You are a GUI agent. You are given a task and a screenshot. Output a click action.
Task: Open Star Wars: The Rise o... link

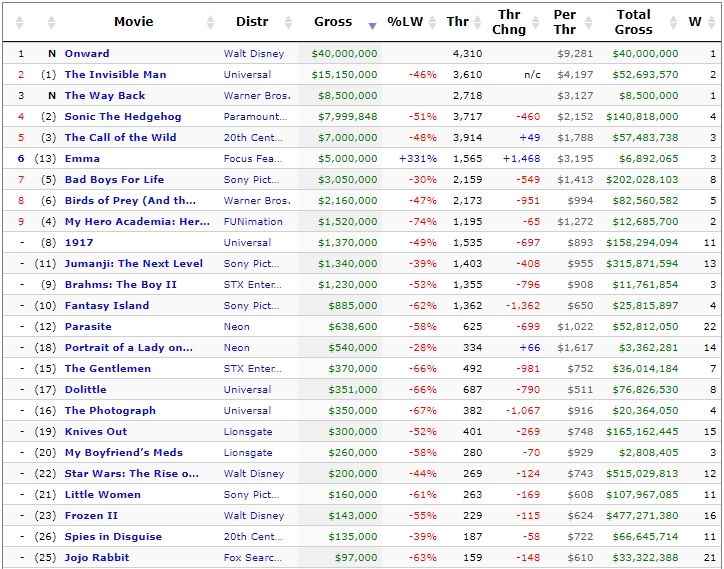coord(132,474)
